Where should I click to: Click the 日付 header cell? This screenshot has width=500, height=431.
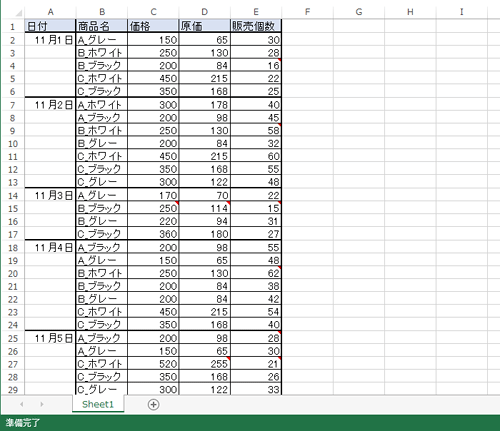(50, 26)
